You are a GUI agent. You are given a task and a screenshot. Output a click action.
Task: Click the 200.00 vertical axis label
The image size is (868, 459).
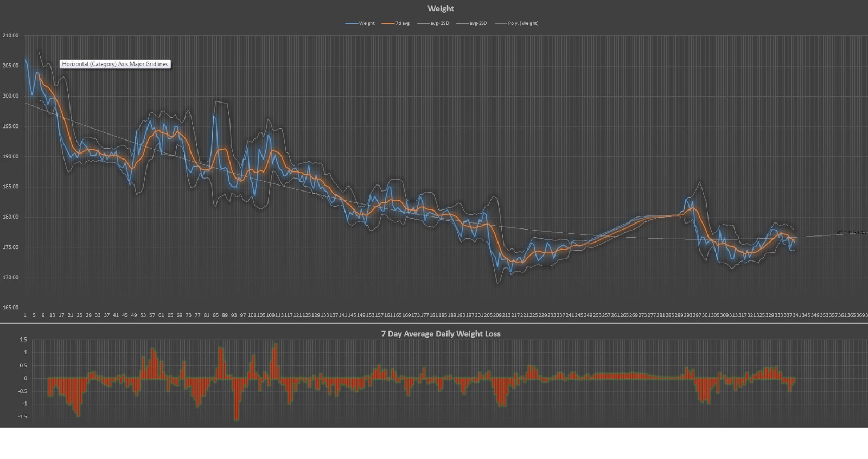[11, 96]
